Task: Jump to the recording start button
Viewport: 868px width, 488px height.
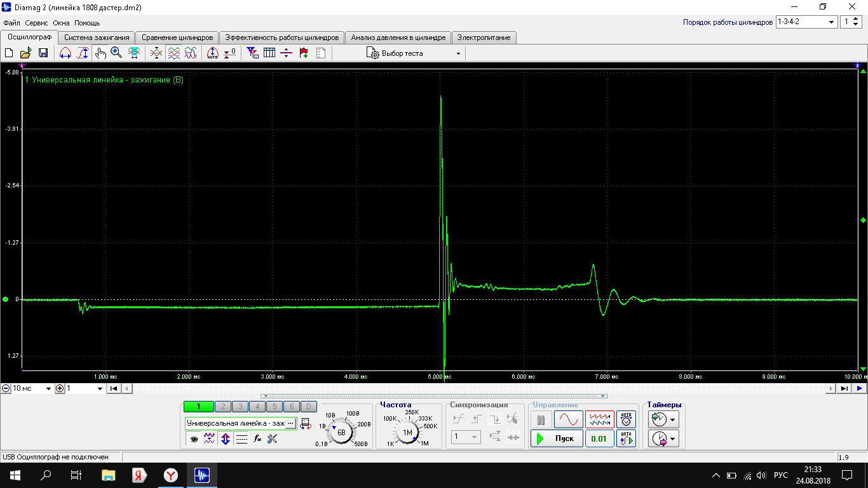Action: 114,388
